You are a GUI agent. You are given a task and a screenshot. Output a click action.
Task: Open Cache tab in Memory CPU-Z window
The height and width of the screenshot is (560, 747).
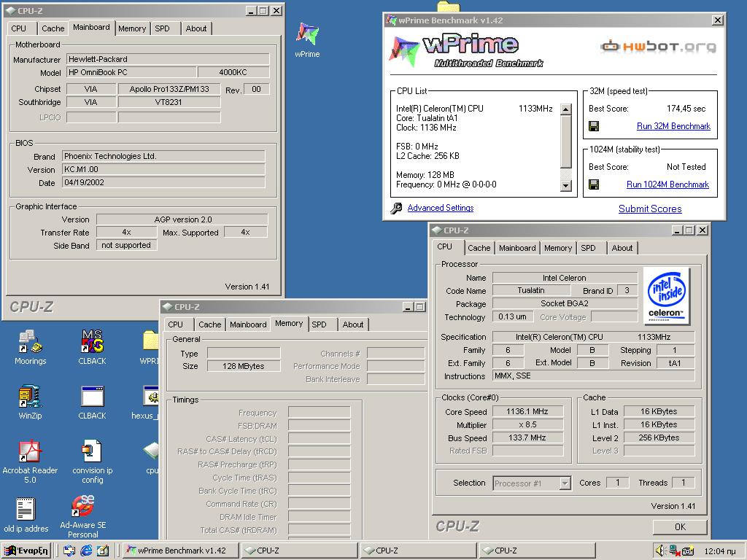click(x=210, y=324)
